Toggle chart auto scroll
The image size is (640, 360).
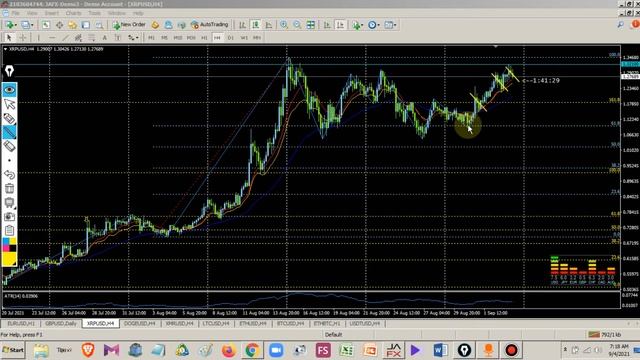pos(327,25)
